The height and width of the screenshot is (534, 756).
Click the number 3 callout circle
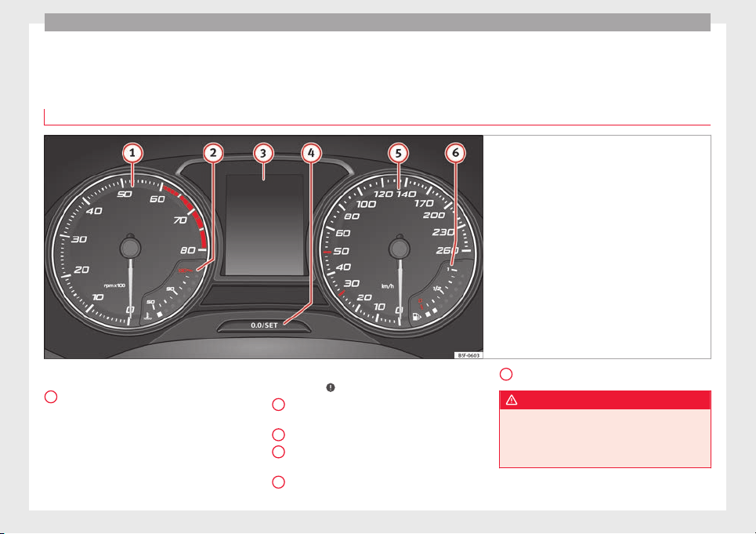pos(263,154)
